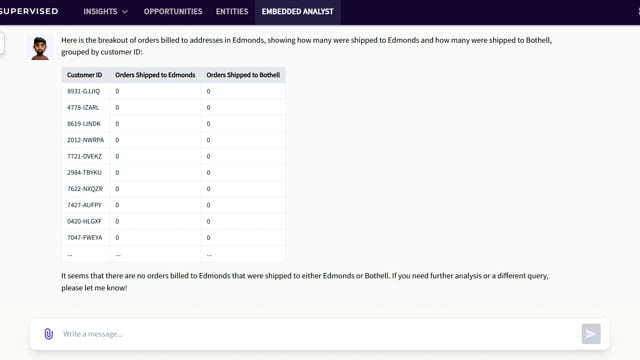Focus the Write a message field
640x360 pixels.
pyautogui.click(x=320, y=334)
